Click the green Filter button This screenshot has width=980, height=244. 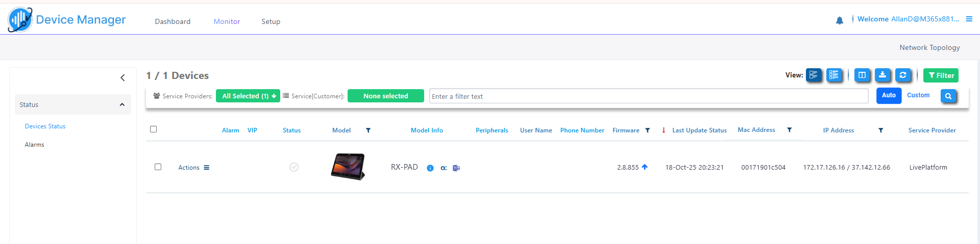pos(941,75)
